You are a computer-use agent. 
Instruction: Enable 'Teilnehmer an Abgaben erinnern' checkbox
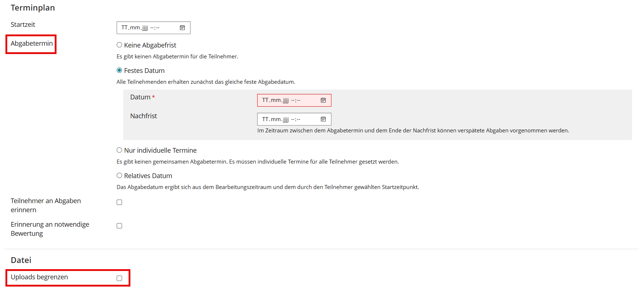(119, 202)
